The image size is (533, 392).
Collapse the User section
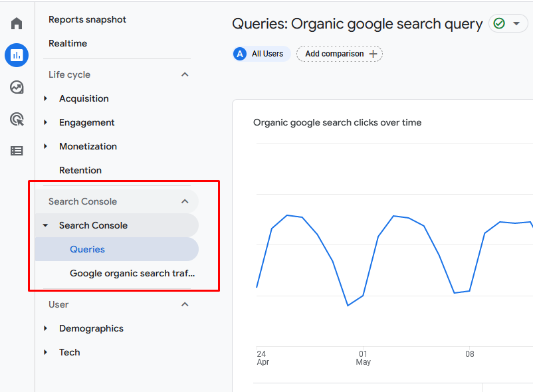point(184,304)
